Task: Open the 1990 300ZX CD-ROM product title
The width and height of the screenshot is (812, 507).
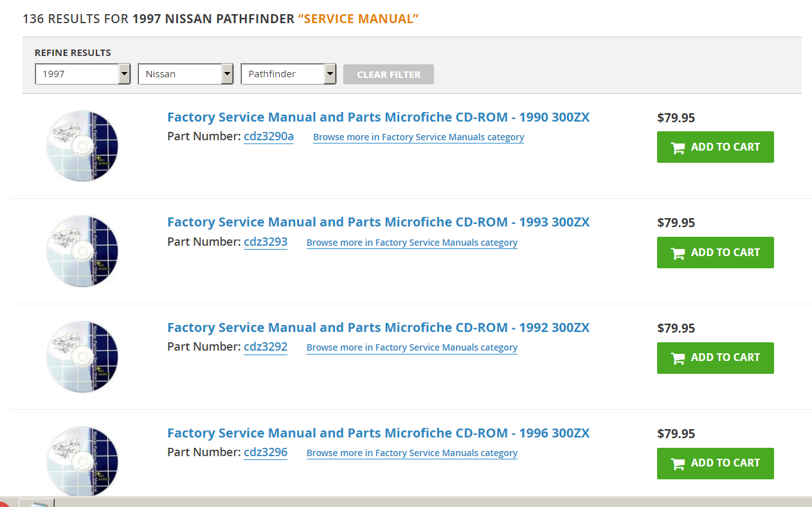Action: [378, 117]
